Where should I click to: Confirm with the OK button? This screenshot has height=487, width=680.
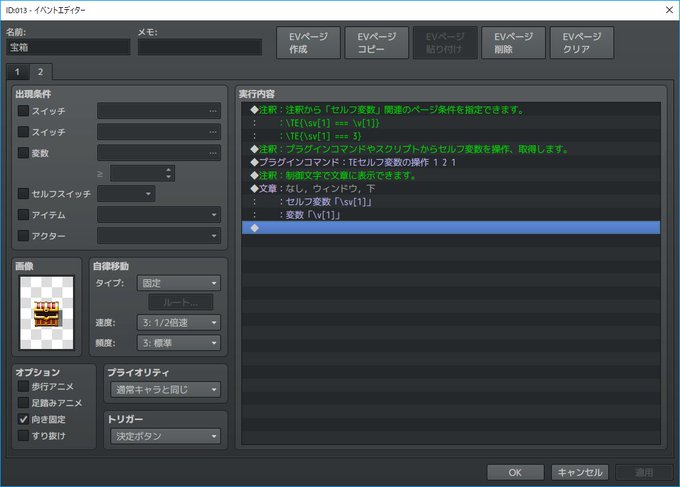515,472
